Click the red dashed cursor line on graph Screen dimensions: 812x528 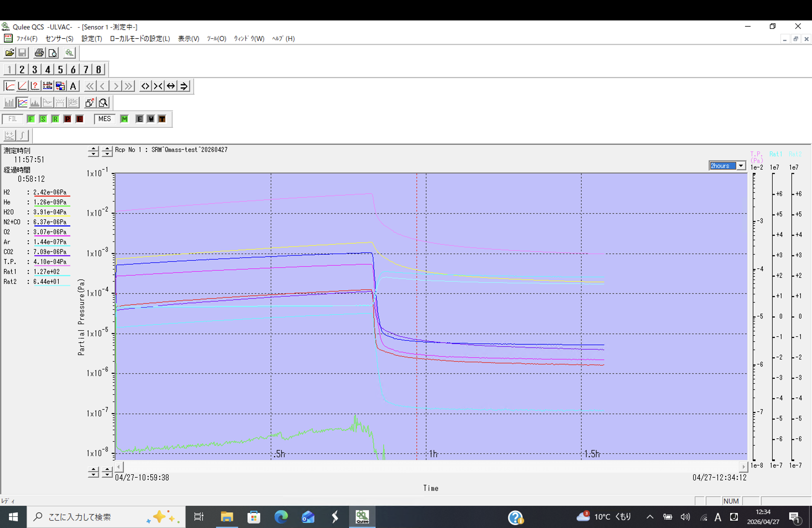(416, 316)
